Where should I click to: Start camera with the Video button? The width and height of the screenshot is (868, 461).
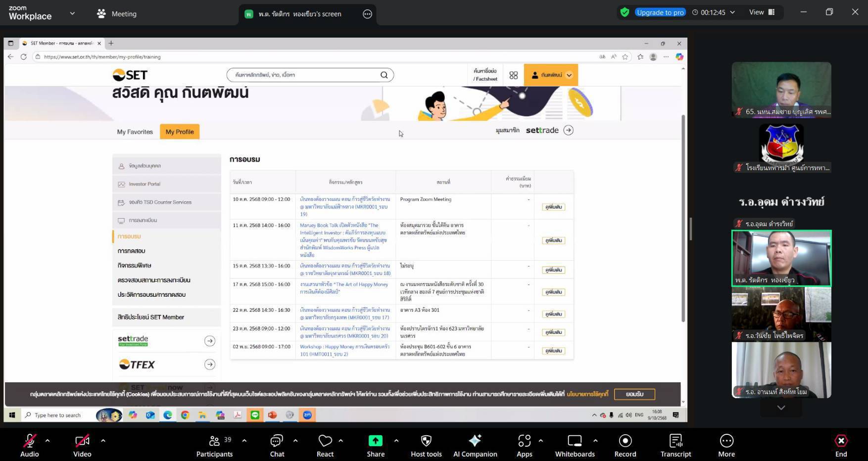pos(82,441)
